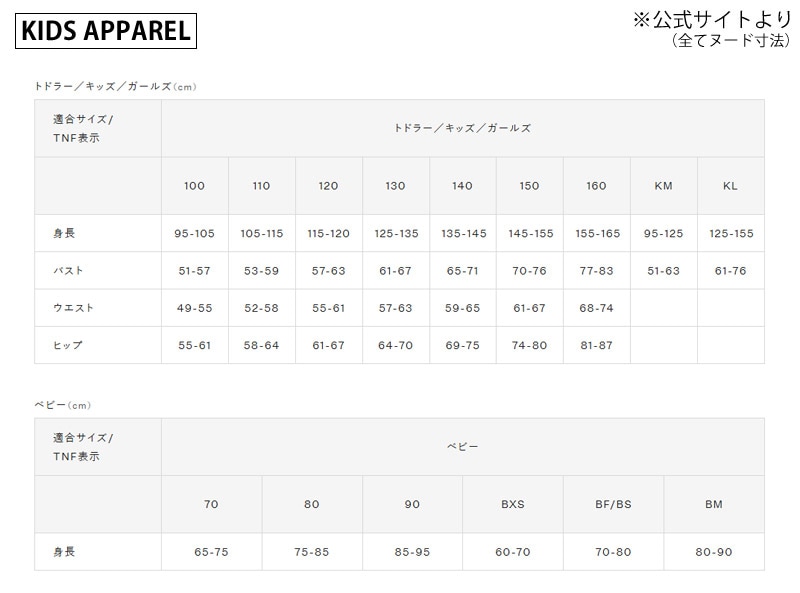800x593 pixels.
Task: Click the 68-74 waist cell
Action: (x=597, y=308)
